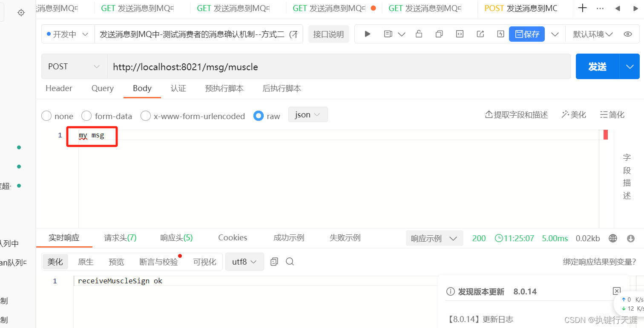Open the 失败示例 tab

point(345,238)
